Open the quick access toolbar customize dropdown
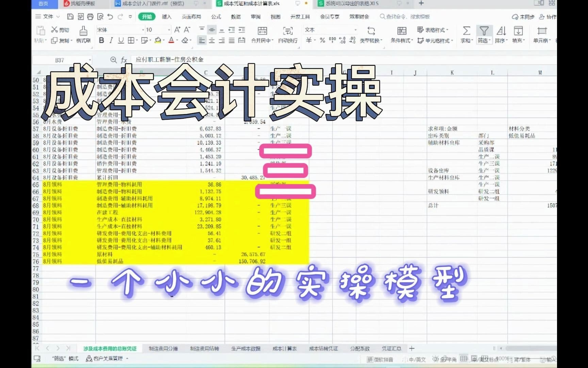 [130, 17]
